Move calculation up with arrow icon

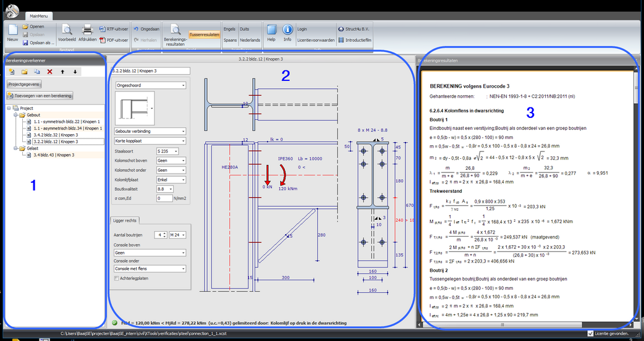(x=62, y=72)
